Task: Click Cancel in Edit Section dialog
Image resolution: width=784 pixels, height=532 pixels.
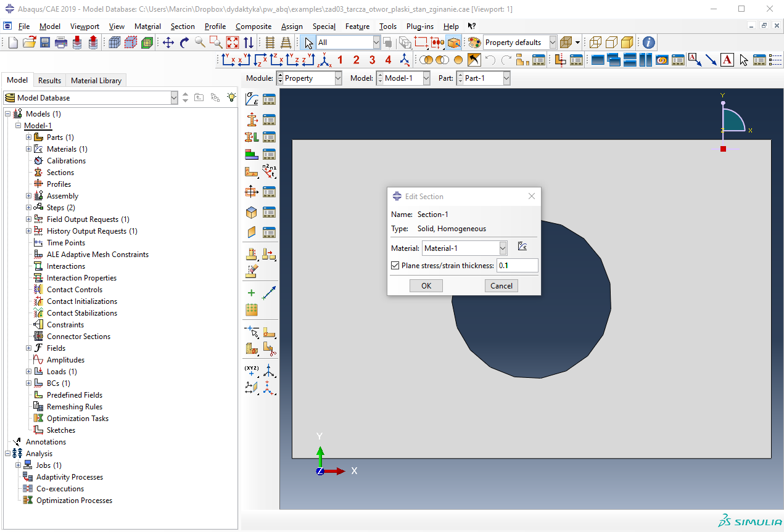Action: pyautogui.click(x=501, y=285)
